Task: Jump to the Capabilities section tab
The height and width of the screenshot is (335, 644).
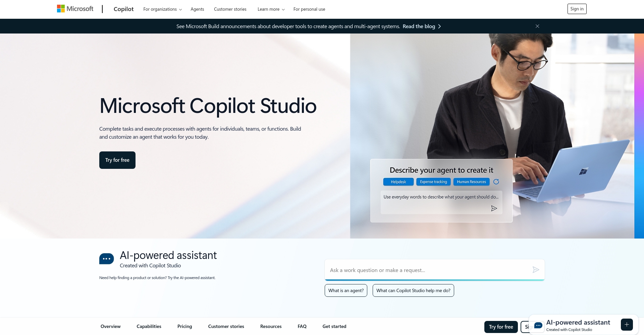Action: pos(149,326)
